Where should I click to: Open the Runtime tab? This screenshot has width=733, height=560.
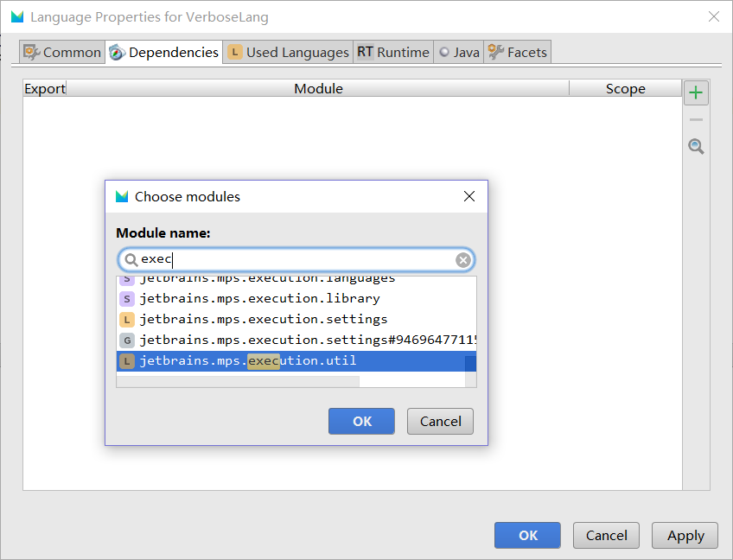393,53
